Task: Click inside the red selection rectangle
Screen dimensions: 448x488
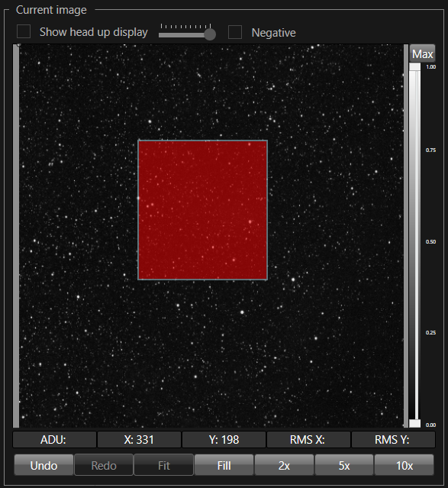Action: pyautogui.click(x=202, y=210)
